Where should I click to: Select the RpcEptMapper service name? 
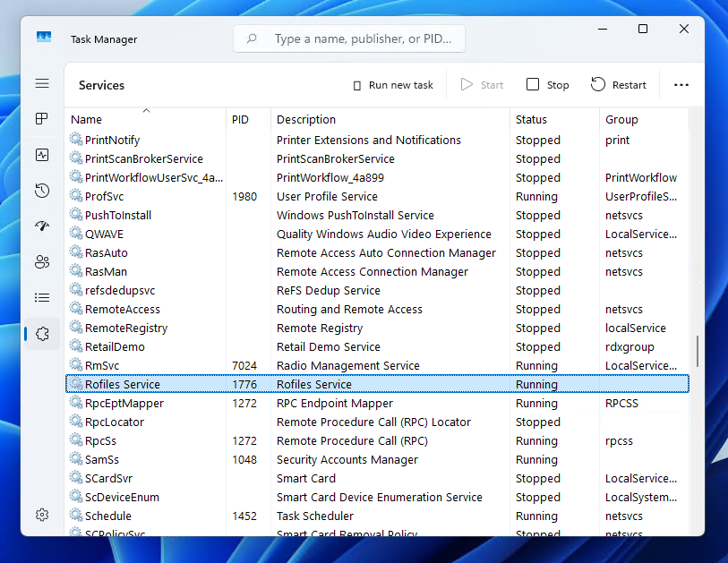click(124, 404)
